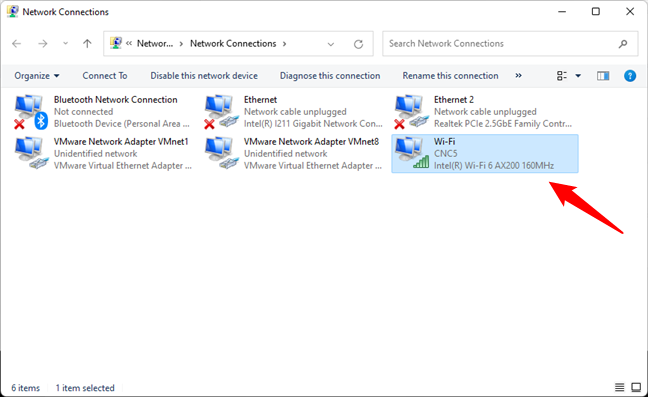Image resolution: width=648 pixels, height=397 pixels.
Task: Click the window title bar system icon
Action: pos(12,12)
